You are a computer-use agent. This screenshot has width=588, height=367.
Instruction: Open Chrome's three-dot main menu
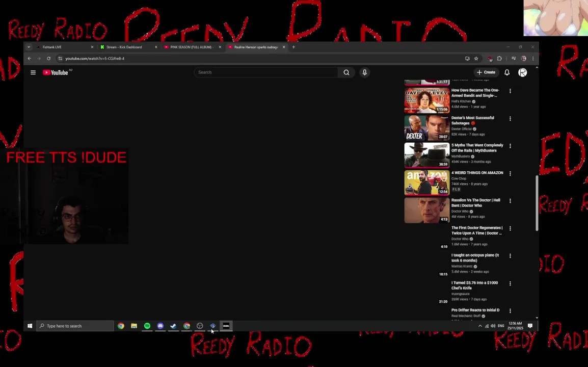pos(533,59)
